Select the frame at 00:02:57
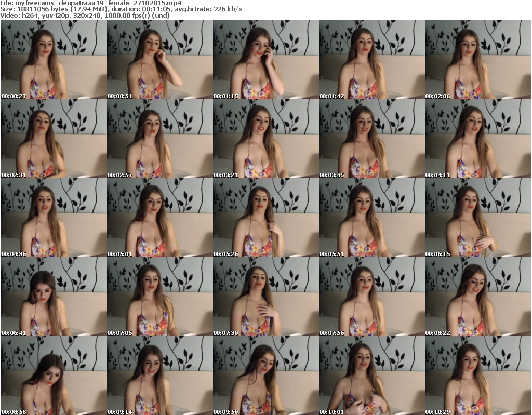 [x=160, y=139]
